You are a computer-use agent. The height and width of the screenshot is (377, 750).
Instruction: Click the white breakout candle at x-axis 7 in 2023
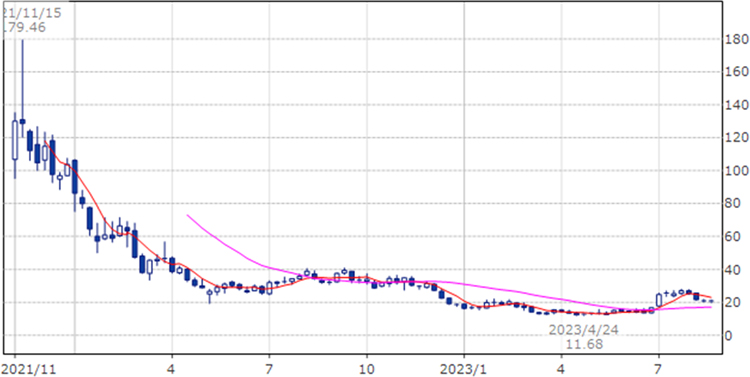coord(659,300)
